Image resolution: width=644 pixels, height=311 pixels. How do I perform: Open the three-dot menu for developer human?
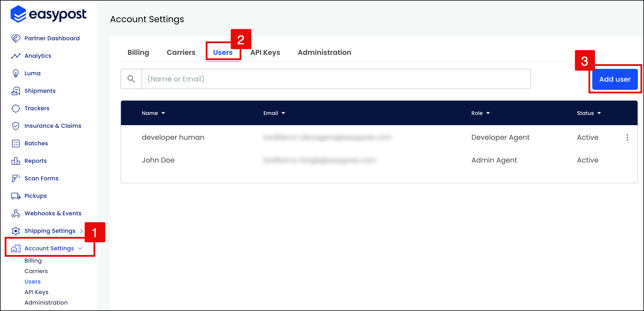(627, 137)
